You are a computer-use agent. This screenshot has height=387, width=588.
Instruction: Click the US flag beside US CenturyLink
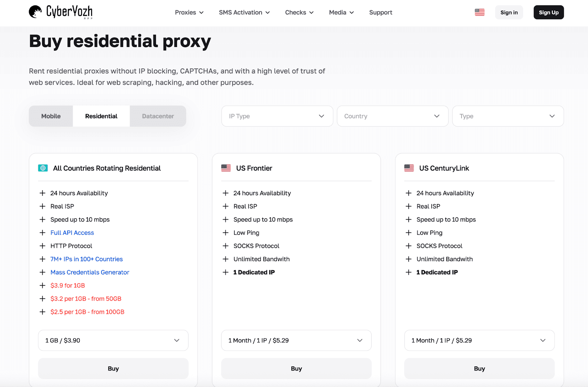(x=409, y=168)
